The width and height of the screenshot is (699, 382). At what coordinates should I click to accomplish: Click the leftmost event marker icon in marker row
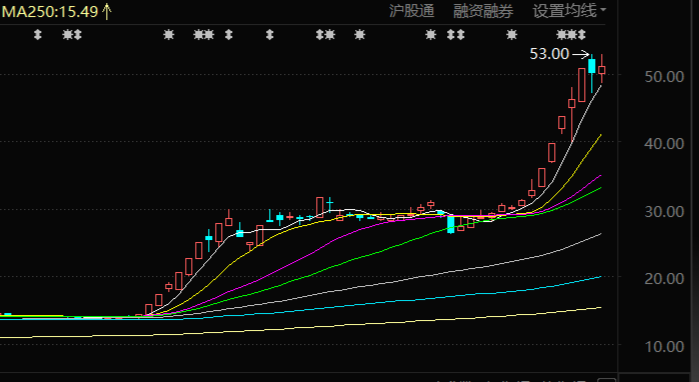[x=38, y=34]
